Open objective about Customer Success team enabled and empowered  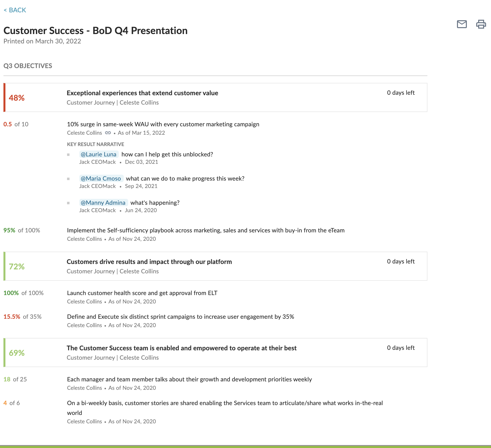(x=181, y=348)
